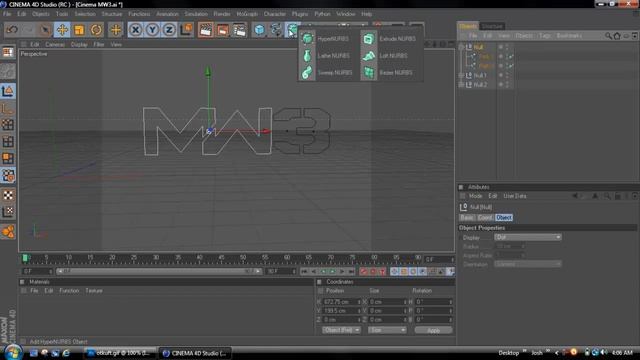Toggle the World coordinate system icon
Viewport: 640px width, 360px height.
coord(186,29)
